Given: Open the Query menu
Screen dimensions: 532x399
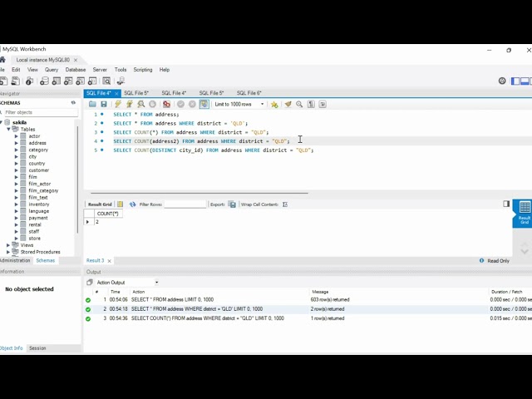Looking at the screenshot, I should pos(52,70).
